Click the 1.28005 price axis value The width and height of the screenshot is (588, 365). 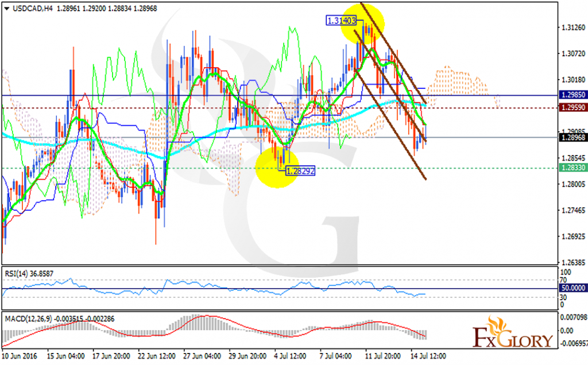coord(572,184)
